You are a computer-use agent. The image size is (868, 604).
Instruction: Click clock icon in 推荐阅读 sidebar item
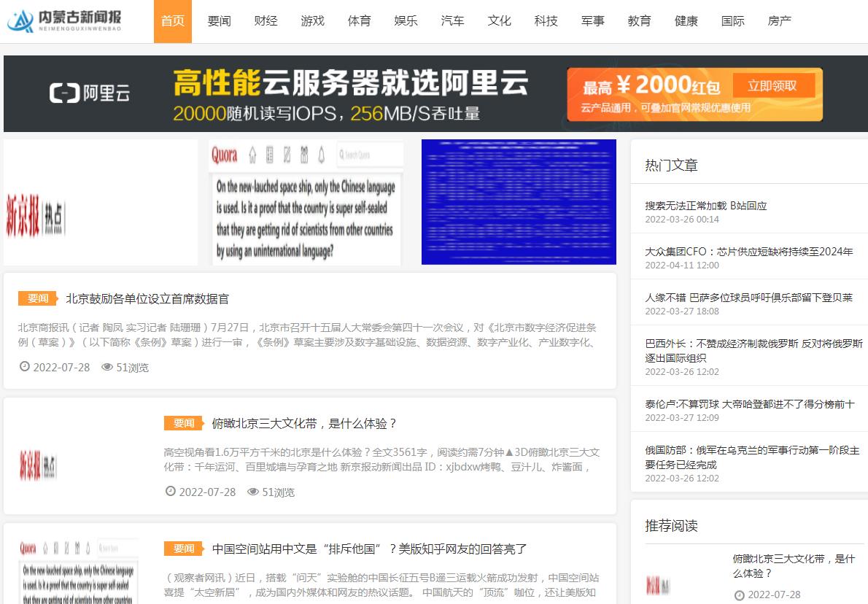click(x=739, y=595)
